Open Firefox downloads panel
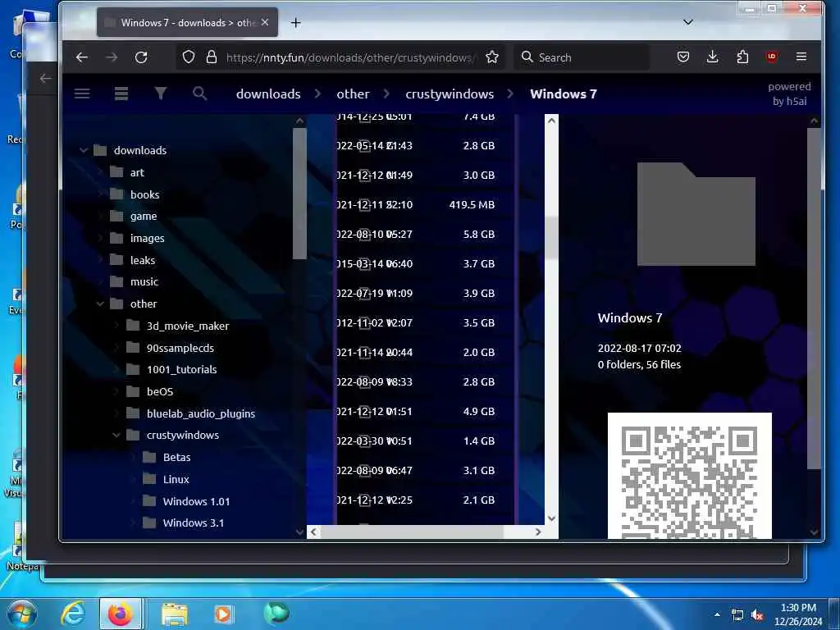Image resolution: width=840 pixels, height=630 pixels. point(713,57)
